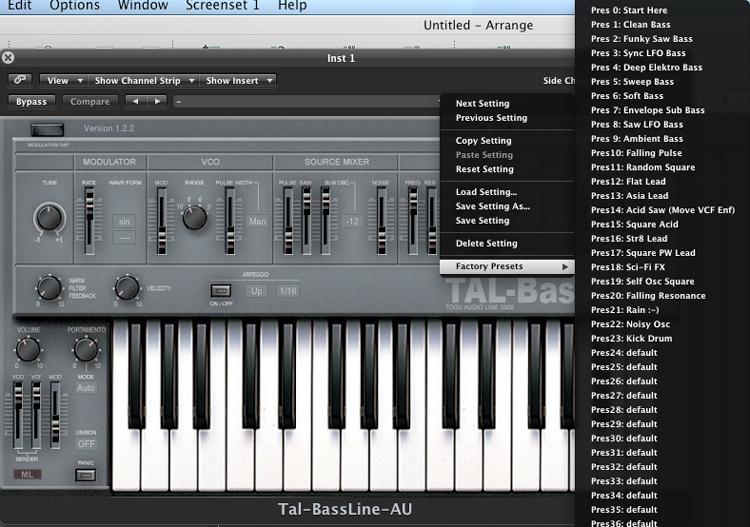Adjust the VCO MOD slider

(162, 221)
